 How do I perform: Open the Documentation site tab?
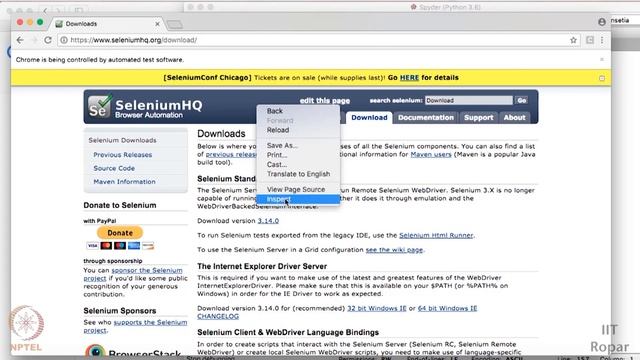click(426, 118)
